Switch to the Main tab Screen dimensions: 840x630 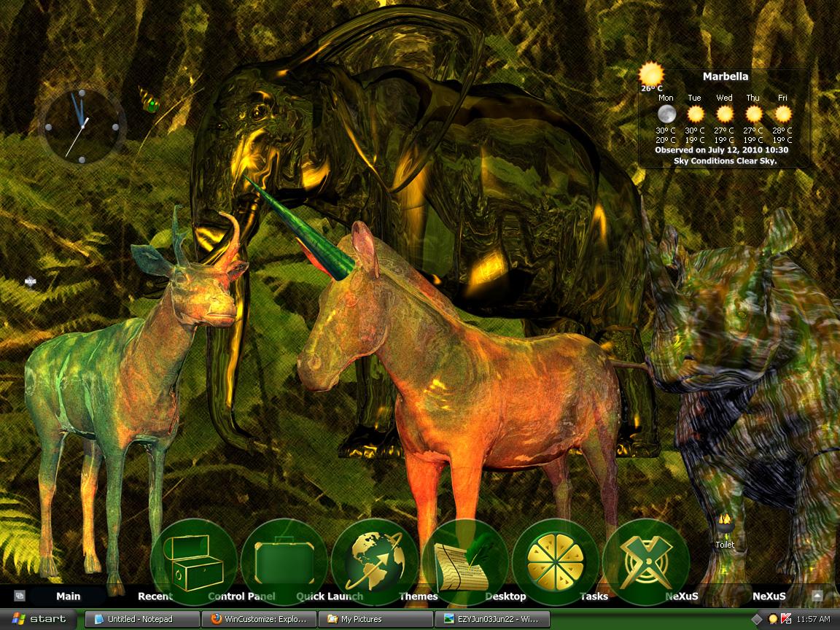click(68, 596)
